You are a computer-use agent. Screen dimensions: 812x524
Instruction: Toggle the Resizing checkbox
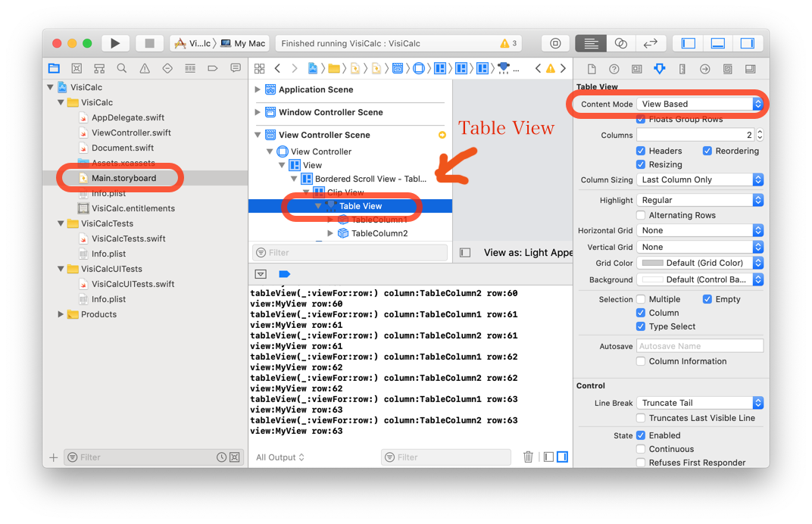[x=641, y=164]
